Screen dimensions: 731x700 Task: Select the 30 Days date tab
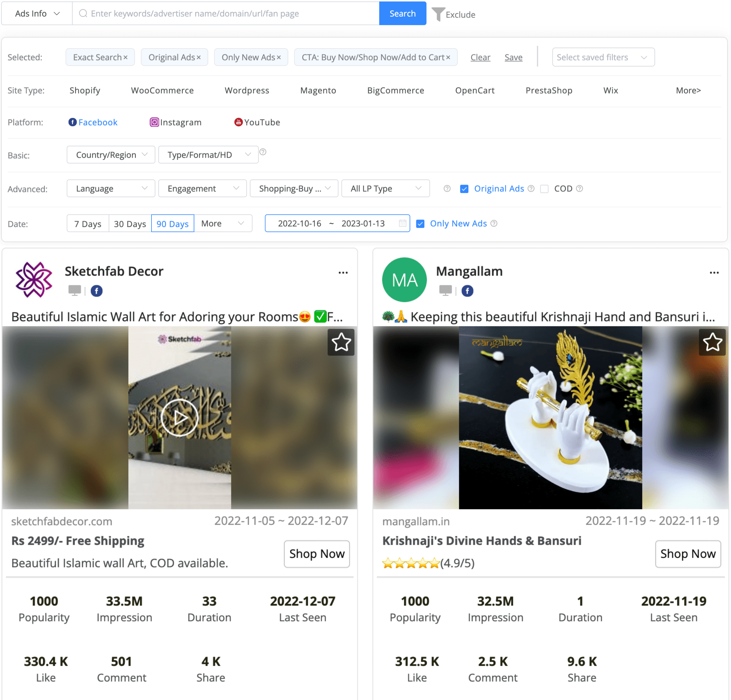(x=130, y=224)
